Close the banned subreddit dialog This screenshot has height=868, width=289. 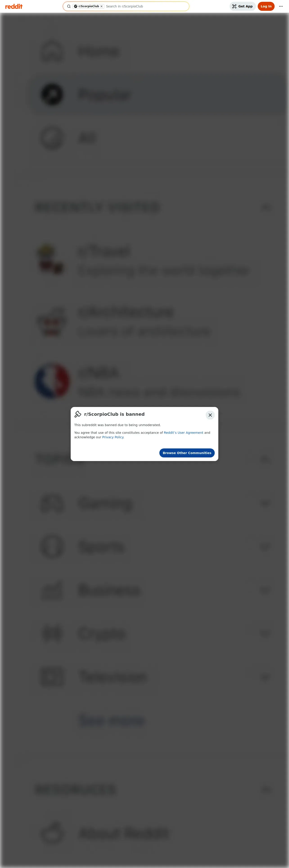pyautogui.click(x=210, y=415)
